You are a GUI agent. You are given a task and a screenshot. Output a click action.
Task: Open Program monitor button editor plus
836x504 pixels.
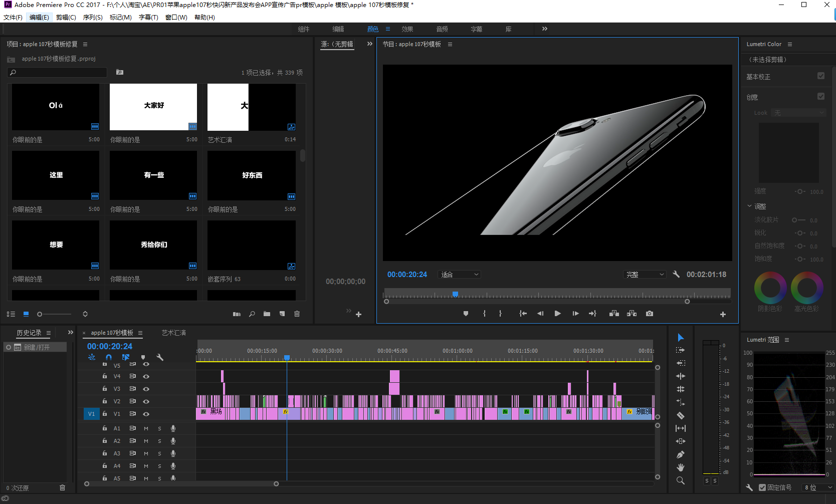pos(723,314)
